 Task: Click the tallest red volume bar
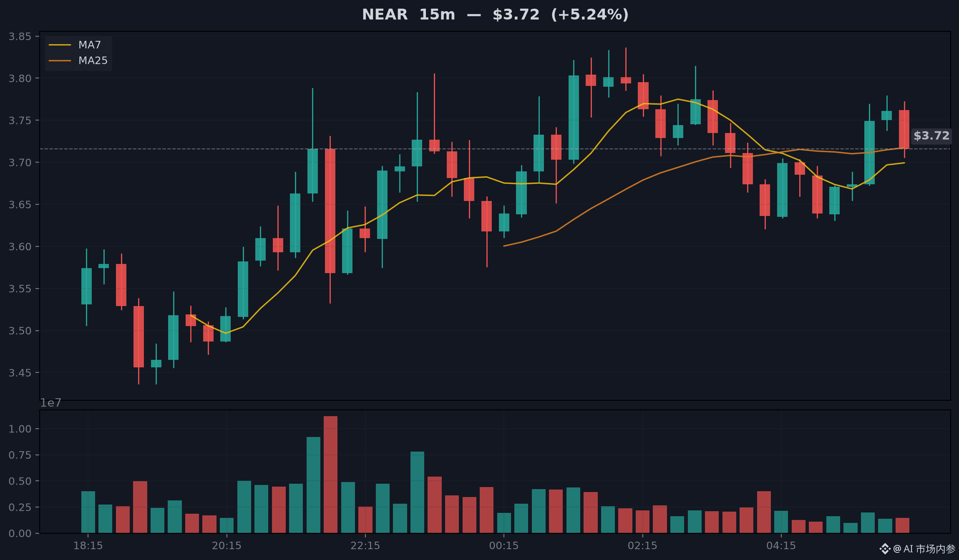(330, 475)
